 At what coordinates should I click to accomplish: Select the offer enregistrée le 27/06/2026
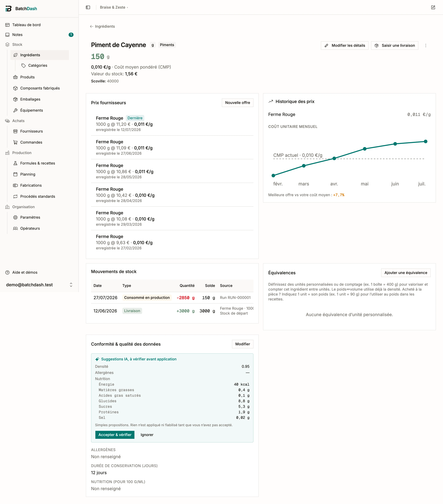(x=172, y=147)
